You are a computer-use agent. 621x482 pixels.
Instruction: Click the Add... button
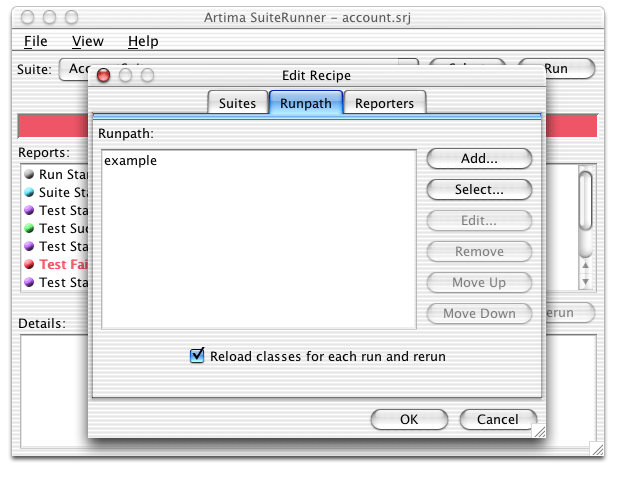(x=479, y=158)
